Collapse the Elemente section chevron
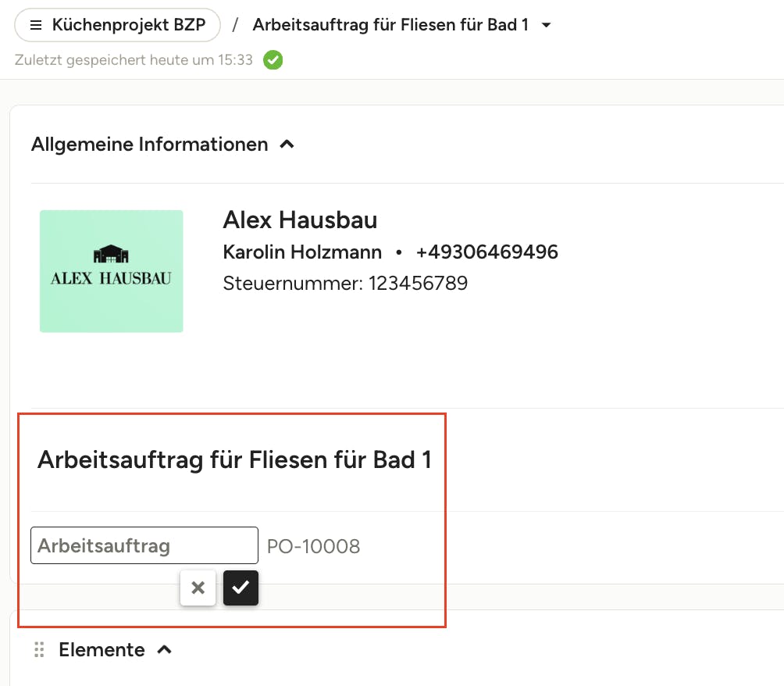784x686 pixels. click(x=164, y=650)
